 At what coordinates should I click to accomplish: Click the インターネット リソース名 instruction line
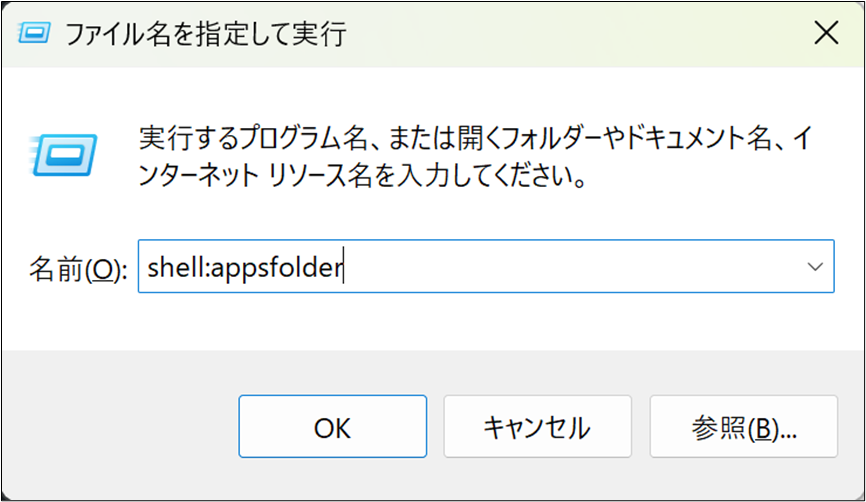(360, 180)
